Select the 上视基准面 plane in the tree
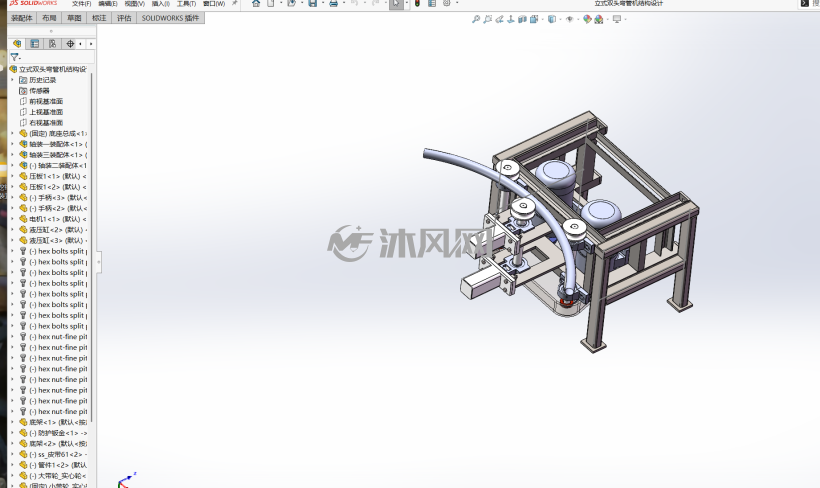This screenshot has width=820, height=488. tap(46, 112)
